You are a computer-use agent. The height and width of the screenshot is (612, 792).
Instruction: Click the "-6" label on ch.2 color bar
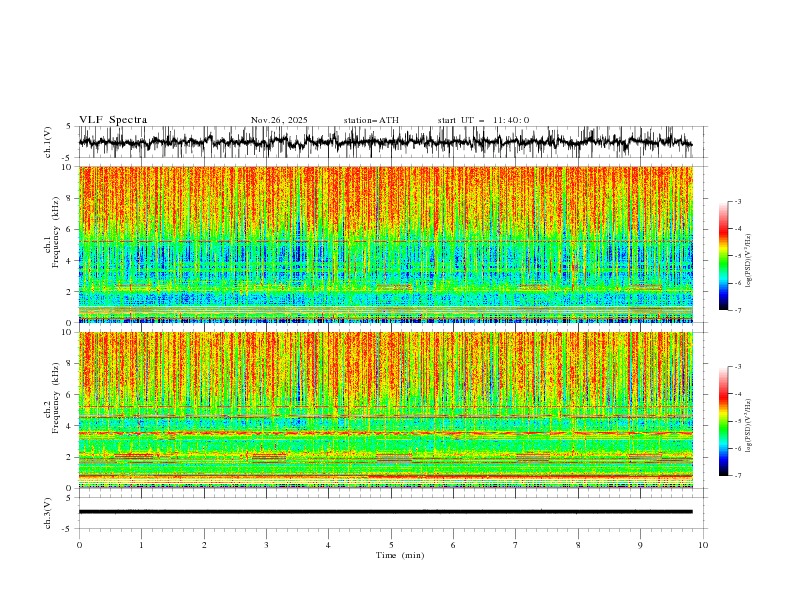737,448
